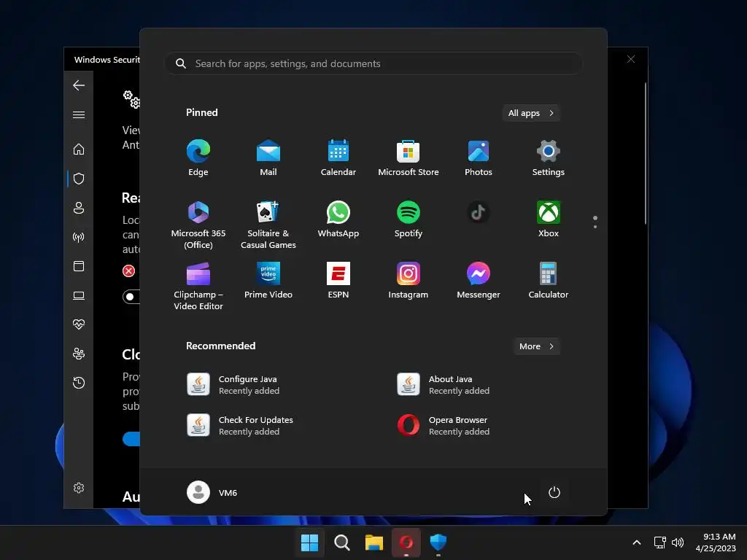Go back in Windows Security
The image size is (747, 560).
[x=79, y=85]
